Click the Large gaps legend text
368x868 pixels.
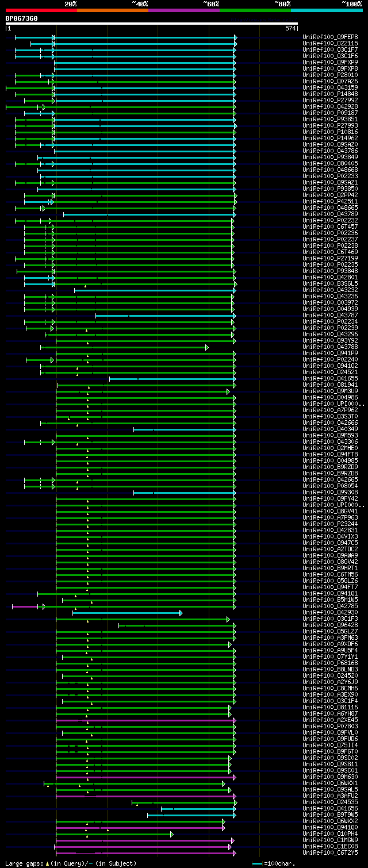tap(71, 863)
